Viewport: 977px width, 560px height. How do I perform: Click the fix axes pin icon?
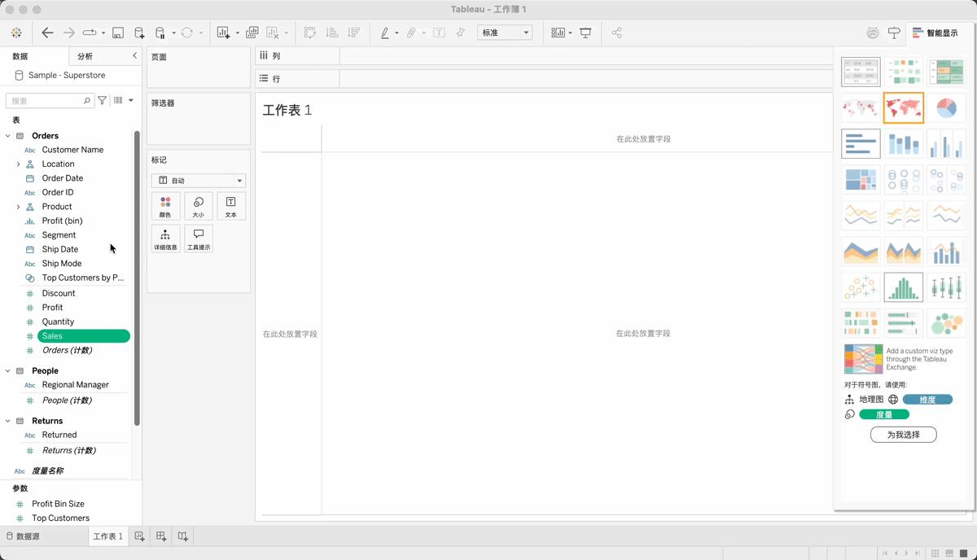[x=461, y=33]
